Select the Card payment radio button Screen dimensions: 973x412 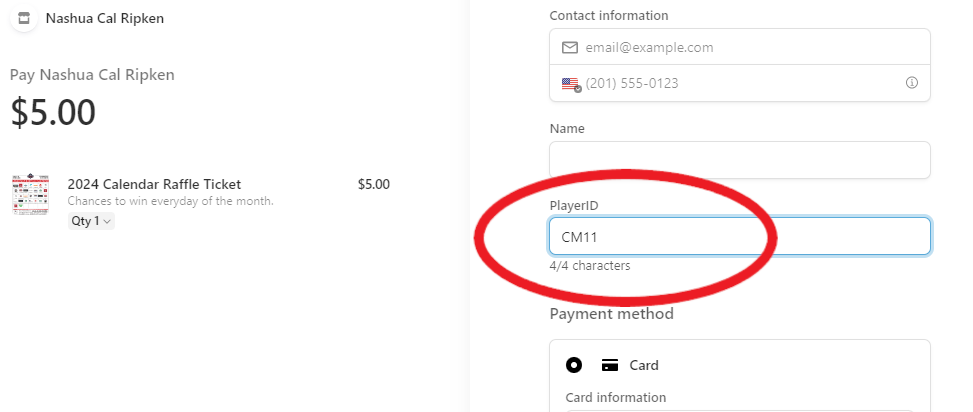[x=574, y=365]
